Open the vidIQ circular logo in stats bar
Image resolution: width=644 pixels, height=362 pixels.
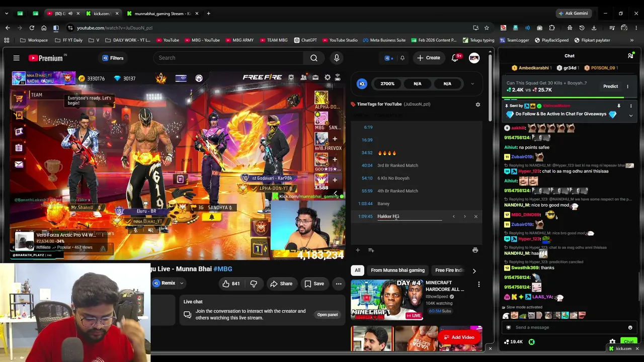362,84
